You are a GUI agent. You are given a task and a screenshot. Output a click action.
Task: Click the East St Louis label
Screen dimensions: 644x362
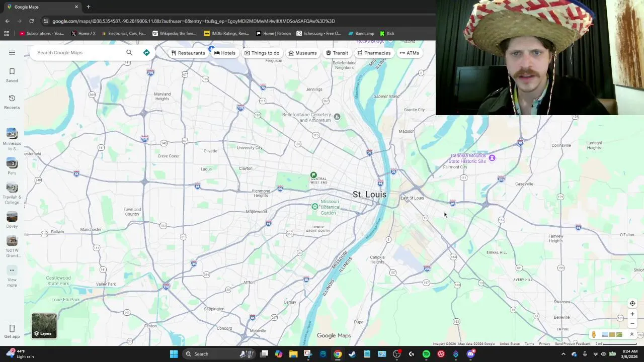click(x=412, y=198)
